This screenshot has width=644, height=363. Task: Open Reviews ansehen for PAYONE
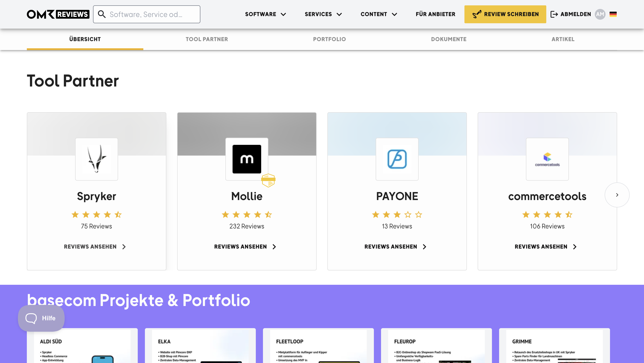click(395, 247)
